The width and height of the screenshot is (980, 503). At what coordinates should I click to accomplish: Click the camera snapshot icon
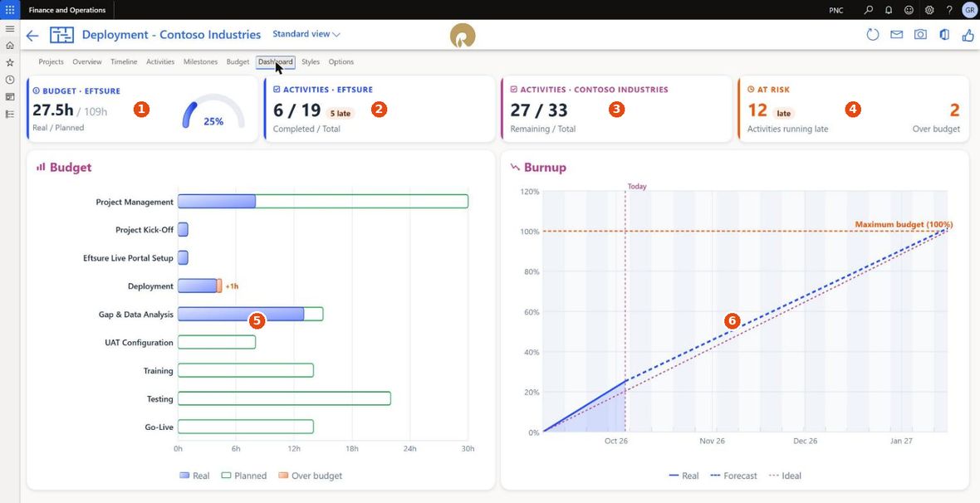(x=921, y=34)
